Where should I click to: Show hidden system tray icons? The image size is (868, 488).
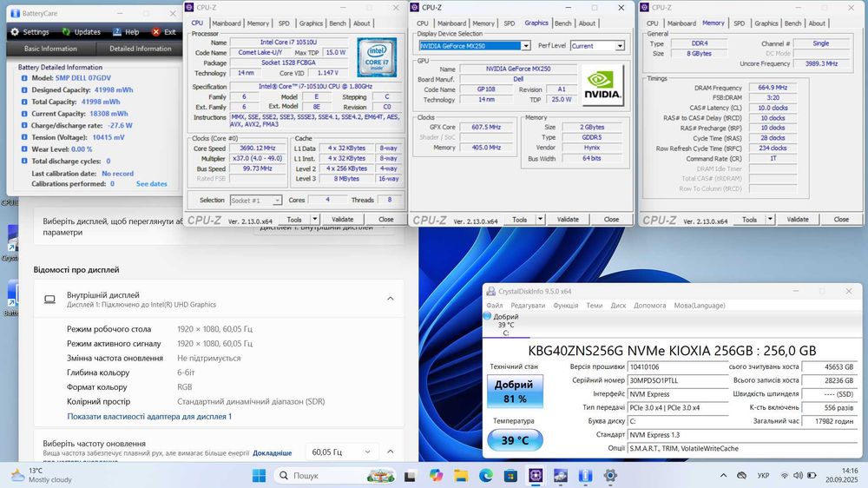[723, 475]
